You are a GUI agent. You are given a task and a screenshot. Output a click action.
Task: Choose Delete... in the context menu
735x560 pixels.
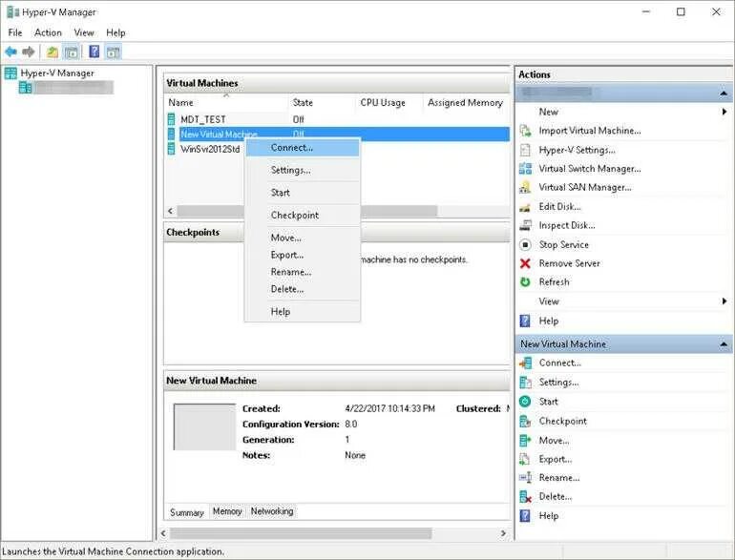click(303, 289)
